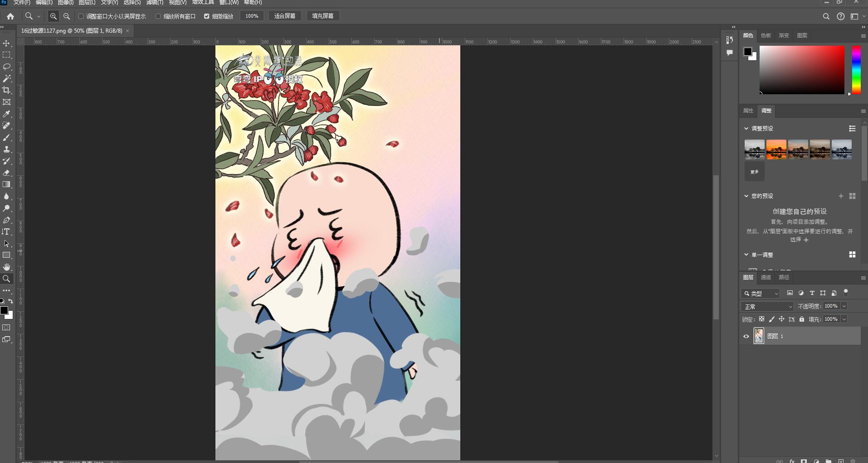Switch to the 属性 tab

748,111
